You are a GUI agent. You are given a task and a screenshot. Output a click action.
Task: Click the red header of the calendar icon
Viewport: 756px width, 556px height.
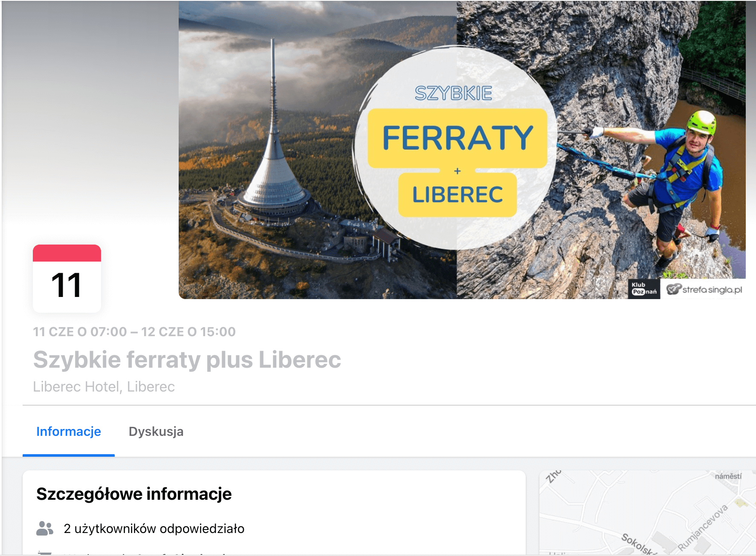tap(67, 253)
